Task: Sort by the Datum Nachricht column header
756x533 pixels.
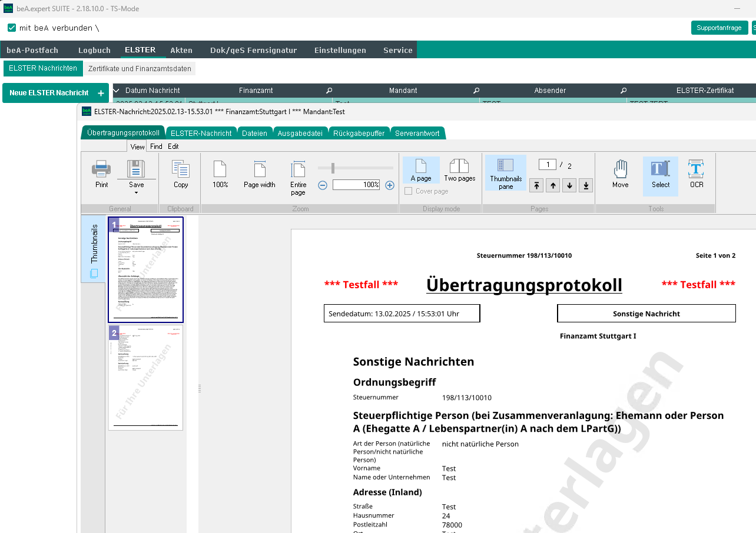Action: (x=152, y=91)
